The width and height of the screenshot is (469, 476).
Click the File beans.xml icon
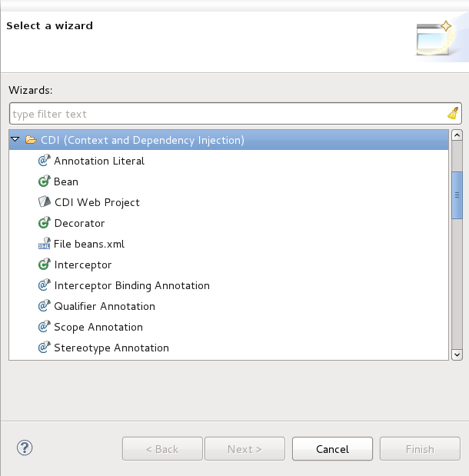(45, 244)
